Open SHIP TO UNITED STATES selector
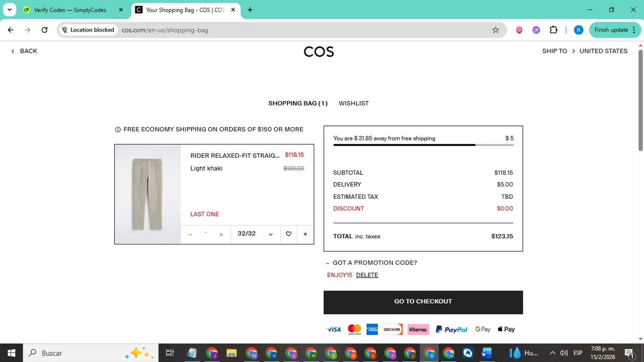 [585, 51]
